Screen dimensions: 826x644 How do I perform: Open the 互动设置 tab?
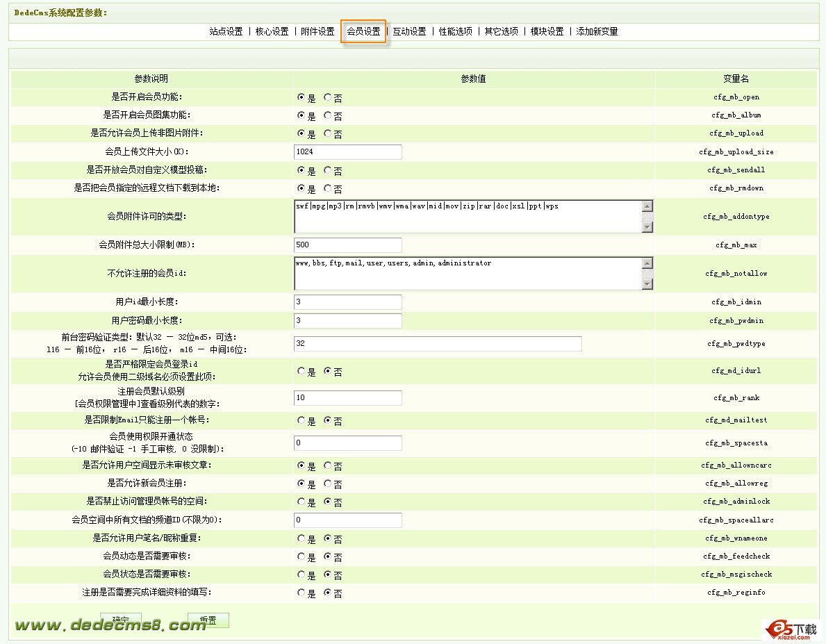(409, 31)
